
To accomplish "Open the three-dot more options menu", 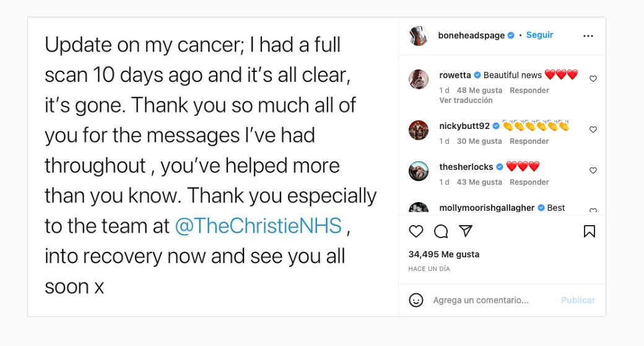I will 588,36.
